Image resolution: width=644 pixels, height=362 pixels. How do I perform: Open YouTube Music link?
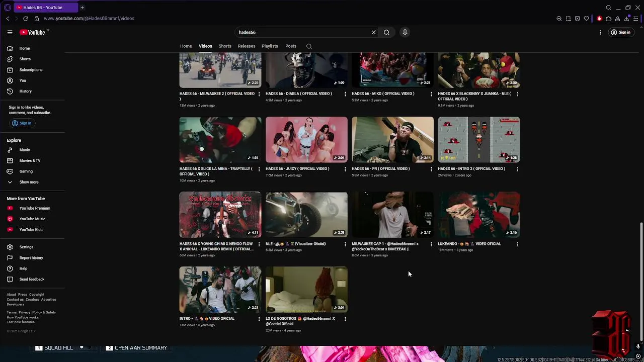(x=33, y=219)
